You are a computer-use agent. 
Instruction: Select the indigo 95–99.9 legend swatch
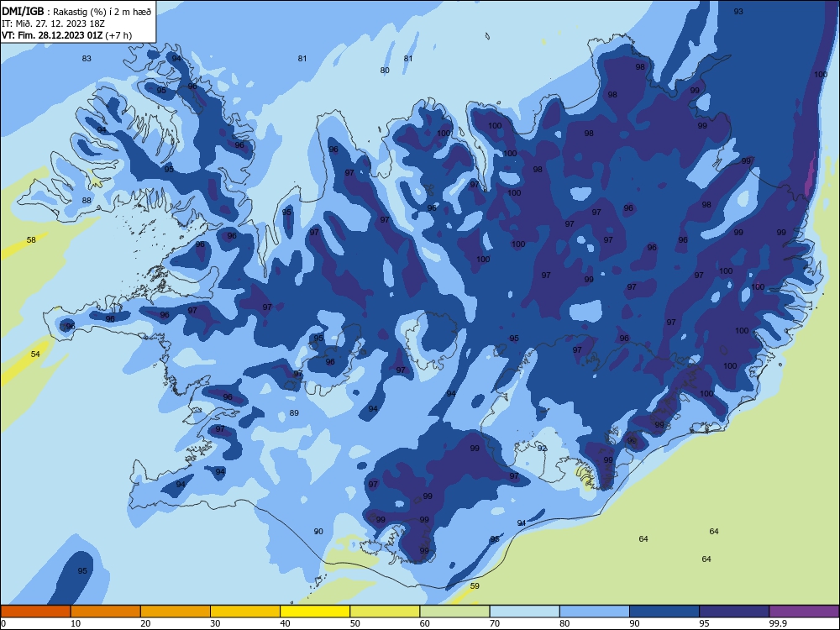click(734, 612)
